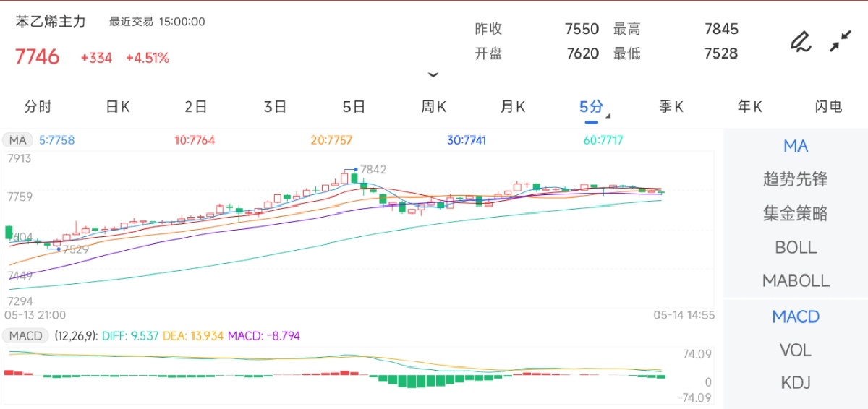Switch to the 分时 tab
The width and height of the screenshot is (868, 409).
(38, 107)
